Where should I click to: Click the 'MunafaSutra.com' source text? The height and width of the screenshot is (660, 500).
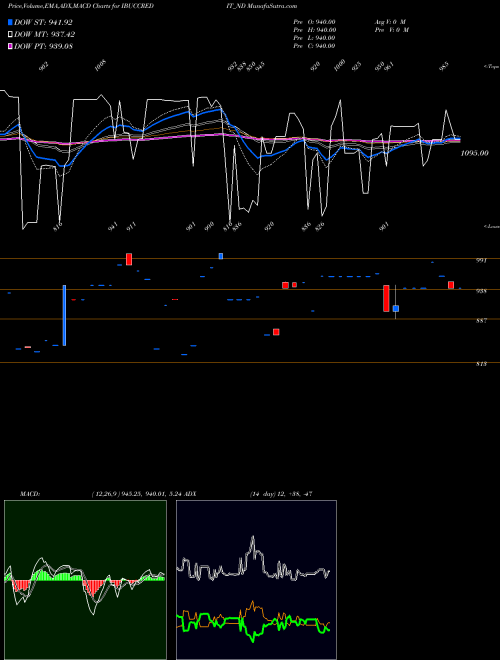272,6
